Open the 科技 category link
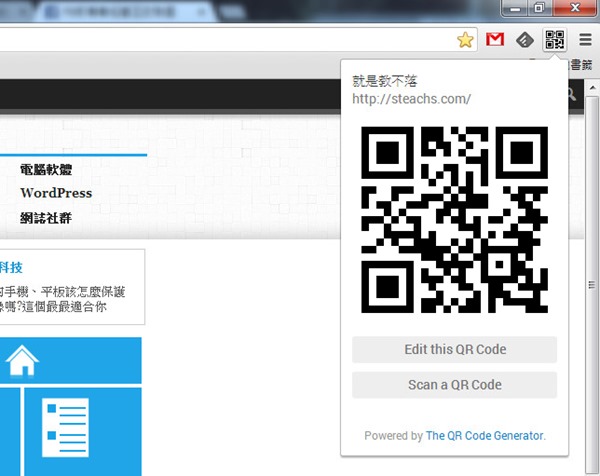The height and width of the screenshot is (476, 600). point(11,267)
